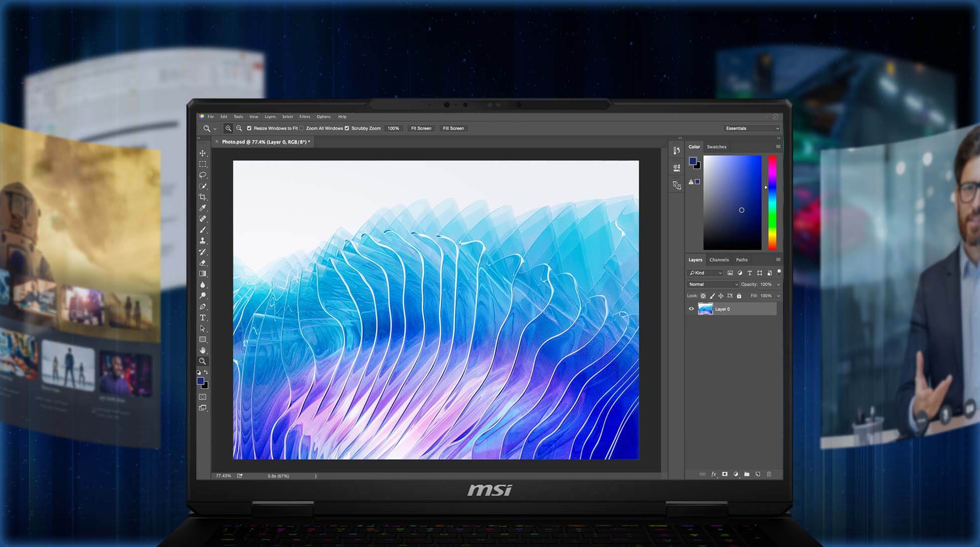This screenshot has height=547, width=980.
Task: Click the Add layer style fx icon
Action: (713, 474)
